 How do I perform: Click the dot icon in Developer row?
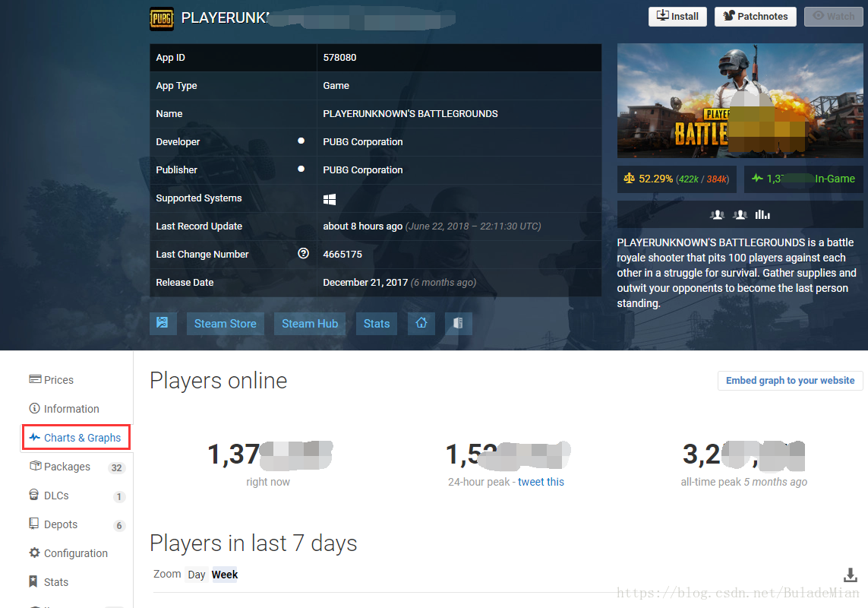click(301, 141)
